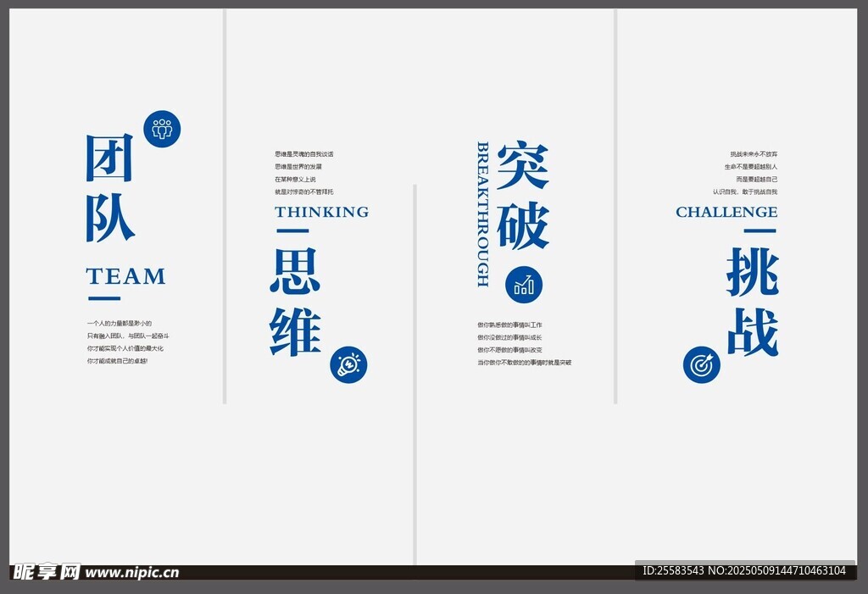Select the line 认识自我, 敢于挑战自我
This screenshot has width=868, height=594.
(x=745, y=192)
